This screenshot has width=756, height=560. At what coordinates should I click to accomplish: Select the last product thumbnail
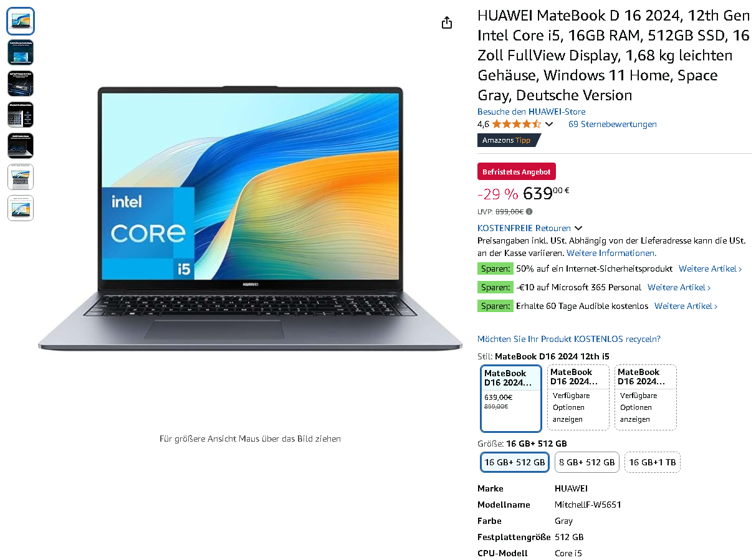[x=21, y=208]
